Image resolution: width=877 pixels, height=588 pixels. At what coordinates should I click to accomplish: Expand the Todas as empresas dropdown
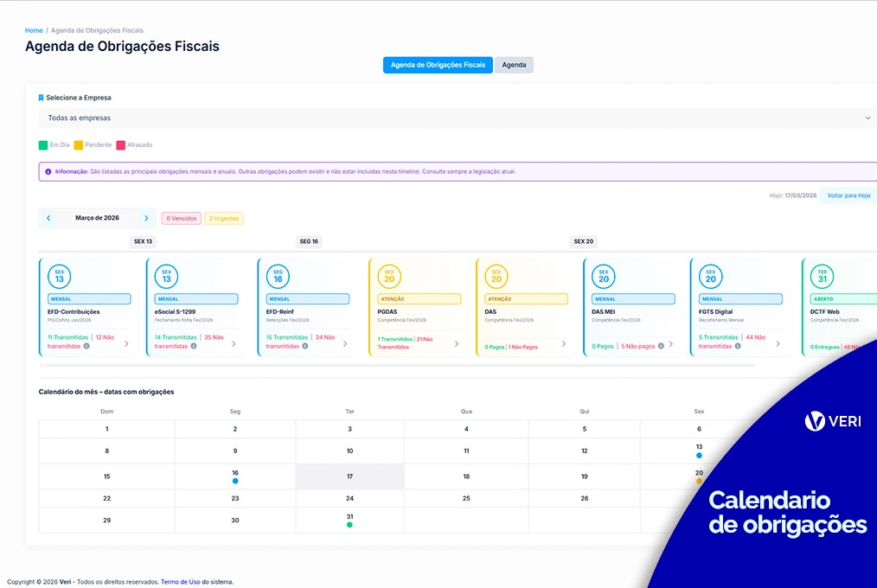click(867, 118)
